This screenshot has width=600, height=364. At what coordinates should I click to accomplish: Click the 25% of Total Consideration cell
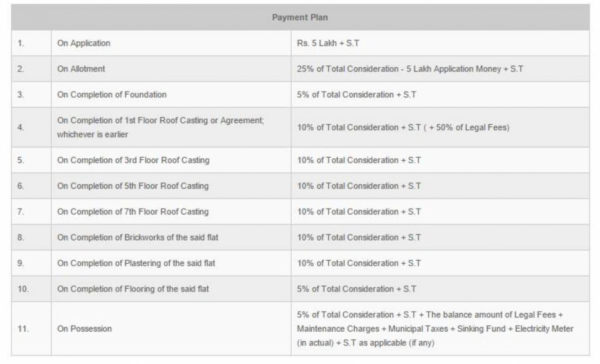pyautogui.click(x=410, y=69)
